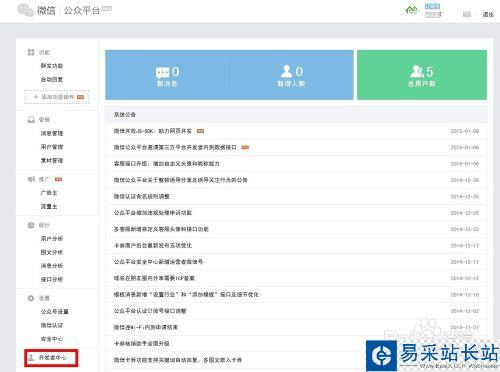Click the 2015-01-09 date of JS-SDK row
This screenshot has height=372, width=500.
465,131
